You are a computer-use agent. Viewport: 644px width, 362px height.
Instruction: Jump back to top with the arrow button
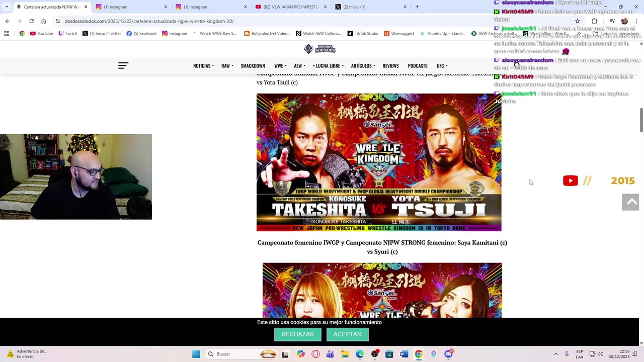pos(630,202)
